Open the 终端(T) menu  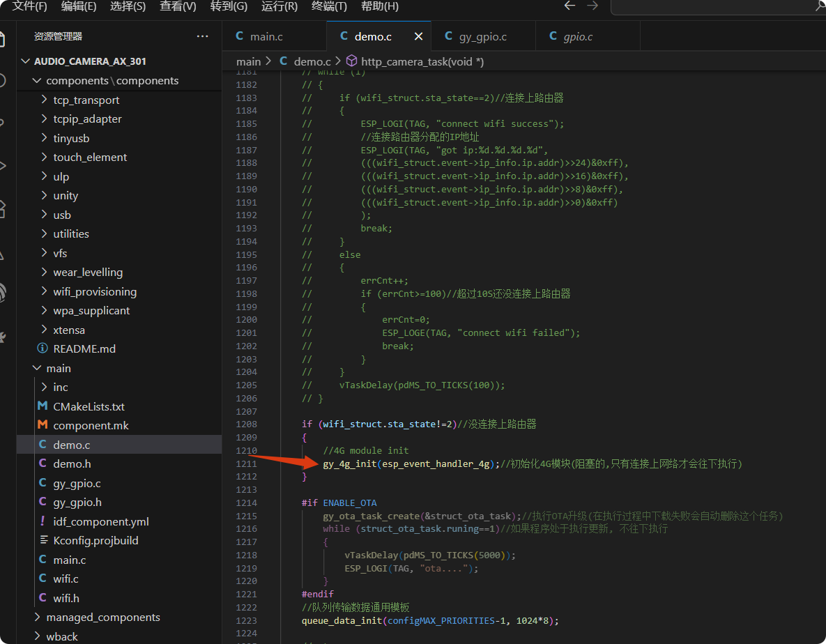click(x=328, y=6)
